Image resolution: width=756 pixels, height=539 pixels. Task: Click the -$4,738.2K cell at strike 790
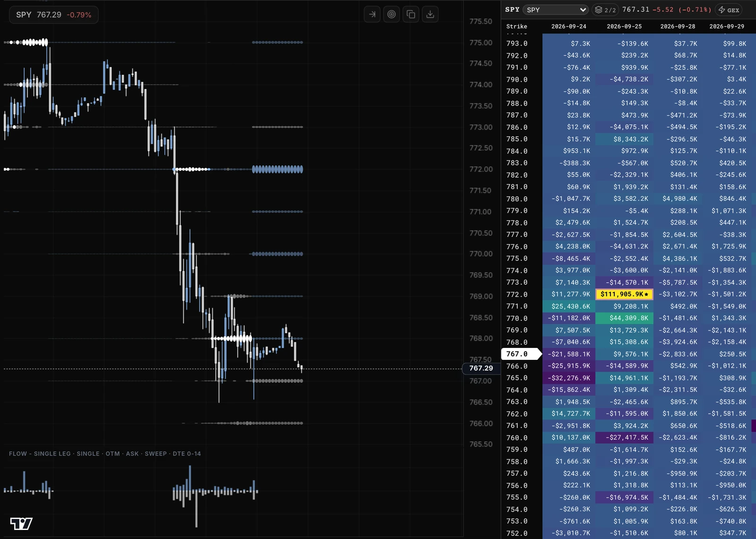click(x=624, y=79)
